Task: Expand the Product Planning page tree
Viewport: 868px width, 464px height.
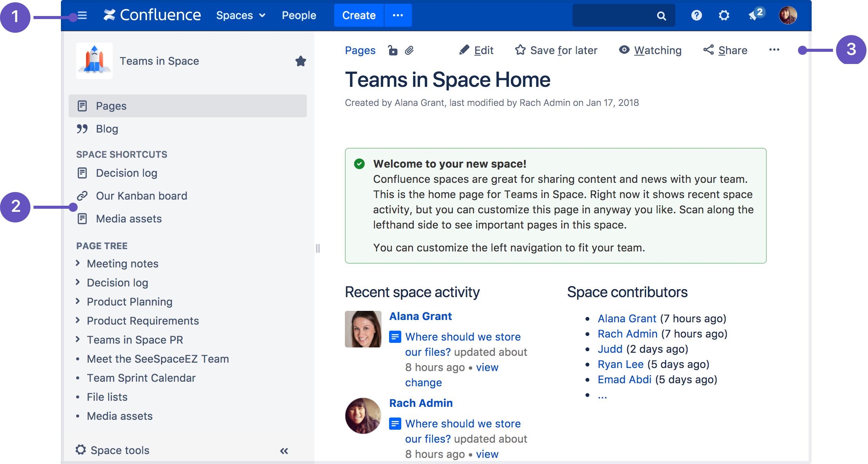Action: point(78,301)
